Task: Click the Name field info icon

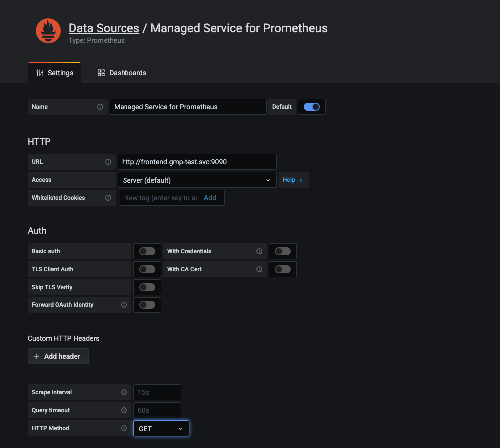Action: (x=100, y=107)
